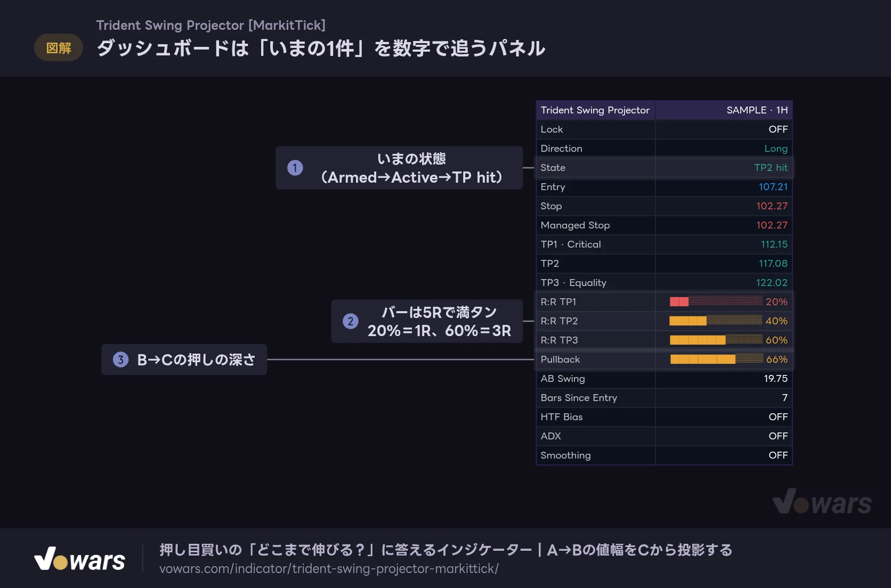Click the State value 'TP2 hit'

tap(771, 168)
